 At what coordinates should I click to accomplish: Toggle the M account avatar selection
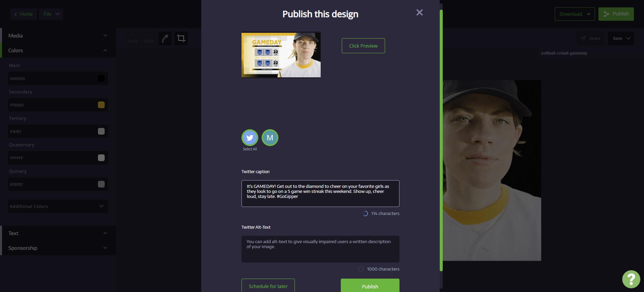pyautogui.click(x=270, y=138)
